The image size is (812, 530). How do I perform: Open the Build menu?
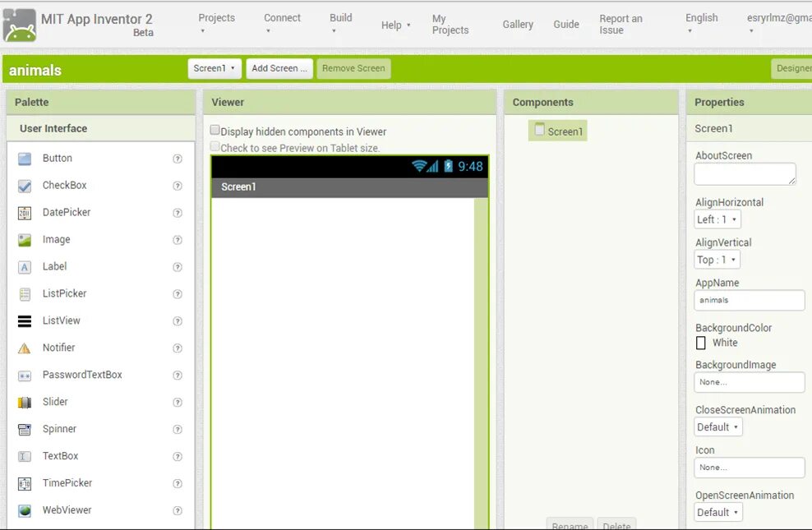coord(341,23)
